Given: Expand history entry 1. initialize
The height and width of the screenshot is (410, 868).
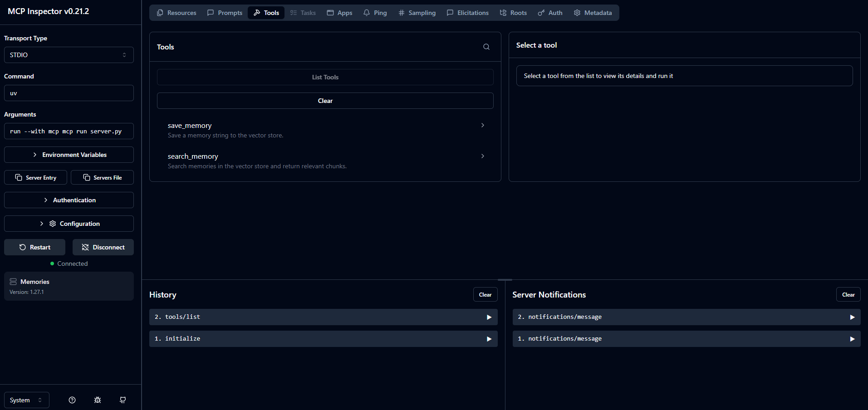Looking at the screenshot, I should pos(324,339).
